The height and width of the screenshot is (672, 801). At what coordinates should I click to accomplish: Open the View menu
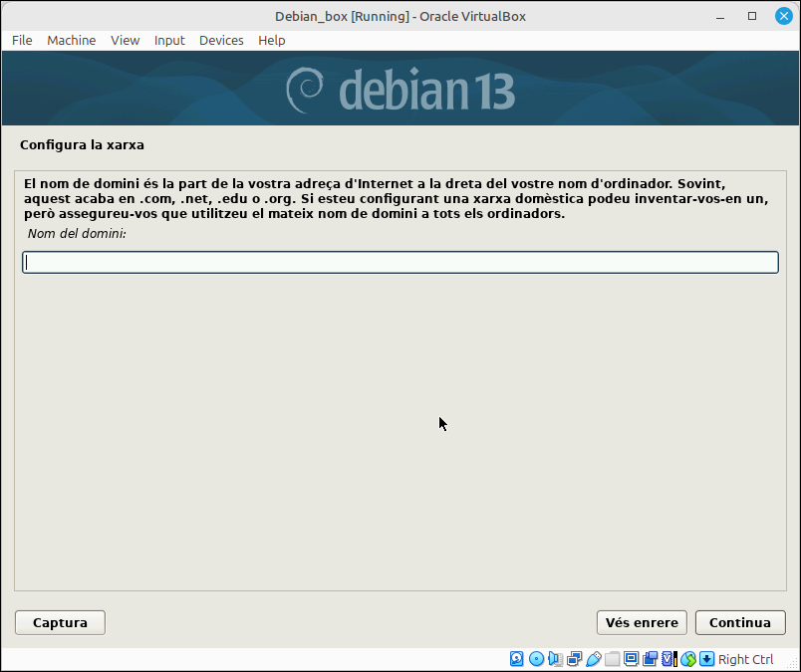pos(126,41)
